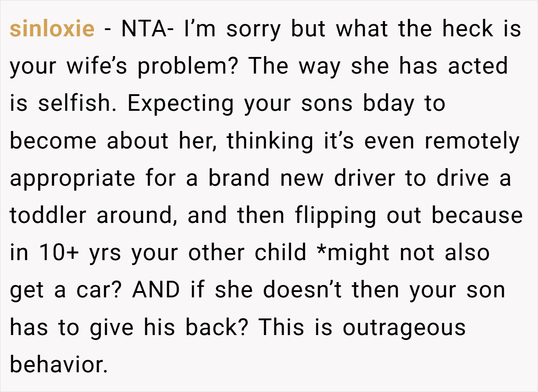Click the word "heck" in the first line
Screen dimensions: 538x392
[x=468, y=29]
